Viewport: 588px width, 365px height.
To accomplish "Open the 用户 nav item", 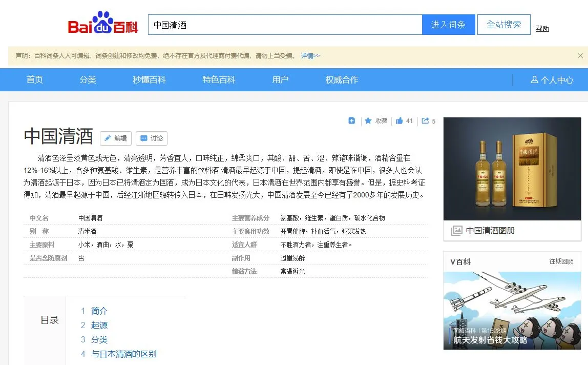I will click(x=280, y=79).
